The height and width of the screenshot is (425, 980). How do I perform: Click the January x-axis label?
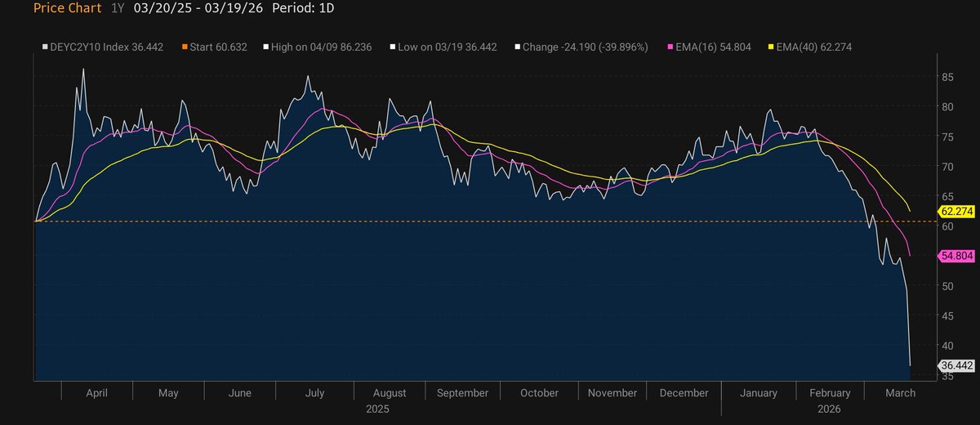coord(759,392)
